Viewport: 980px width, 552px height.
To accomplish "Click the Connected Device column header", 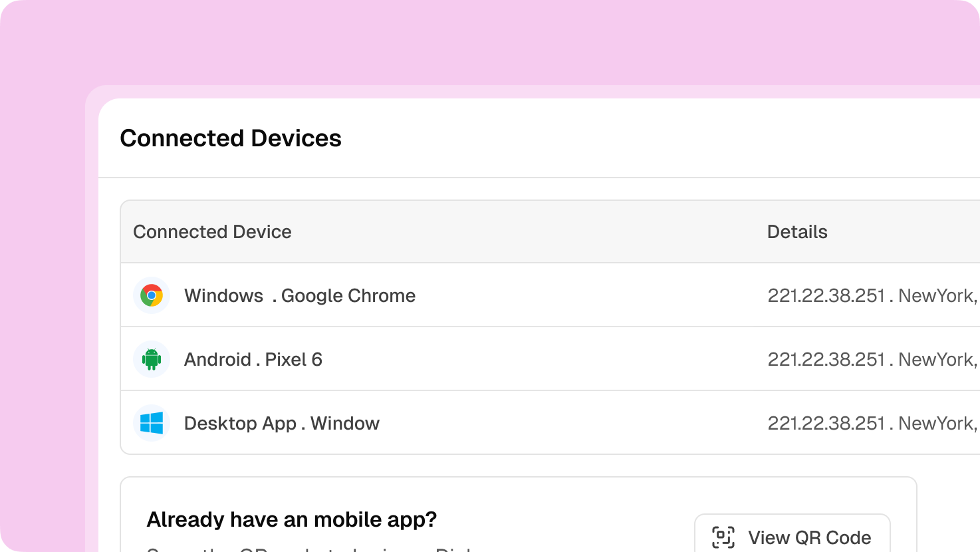I will [212, 231].
